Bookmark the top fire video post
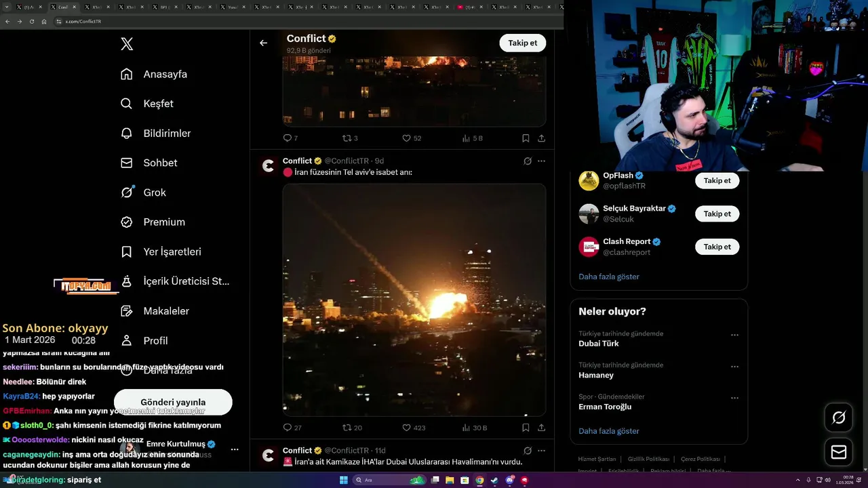This screenshot has height=488, width=868. [526, 138]
